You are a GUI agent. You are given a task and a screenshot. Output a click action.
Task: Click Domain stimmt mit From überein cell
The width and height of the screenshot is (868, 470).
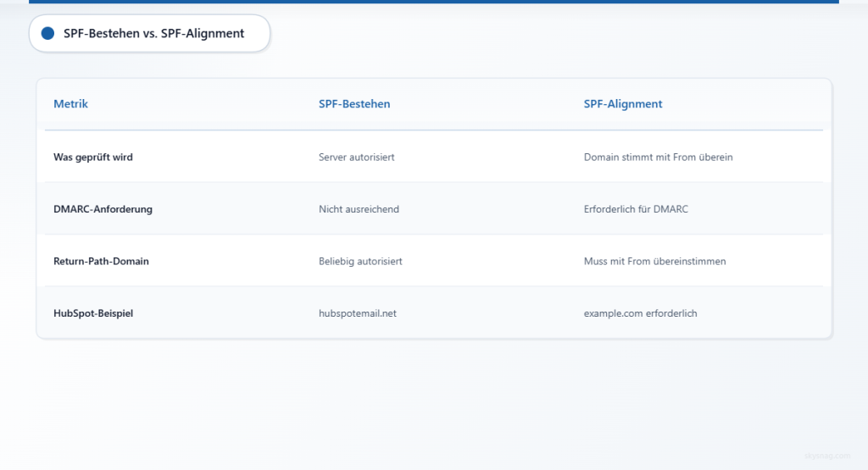click(x=658, y=157)
